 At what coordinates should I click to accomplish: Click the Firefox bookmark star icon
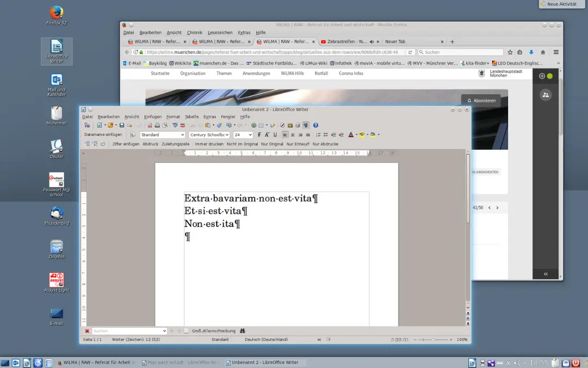coord(510,52)
